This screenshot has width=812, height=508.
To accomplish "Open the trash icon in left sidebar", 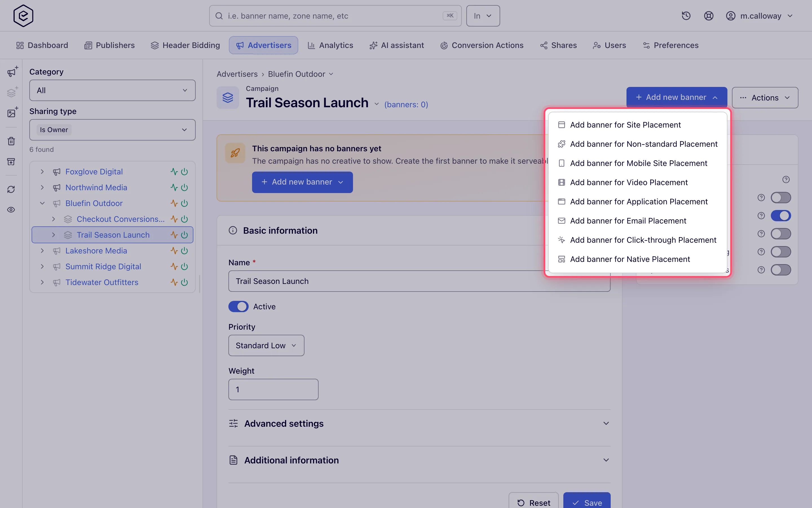I will coord(11,141).
